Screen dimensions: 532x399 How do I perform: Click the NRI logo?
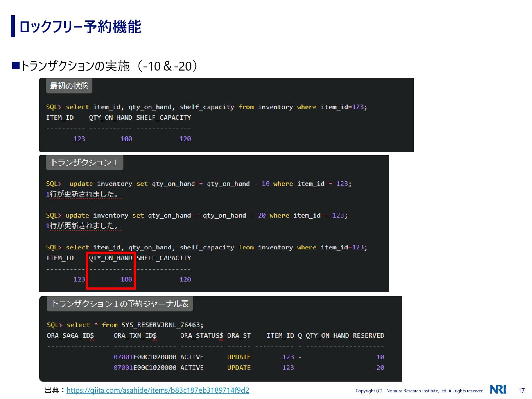[498, 389]
